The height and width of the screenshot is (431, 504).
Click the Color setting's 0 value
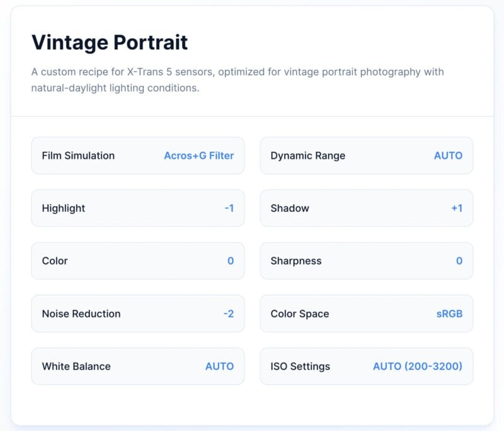[231, 261]
